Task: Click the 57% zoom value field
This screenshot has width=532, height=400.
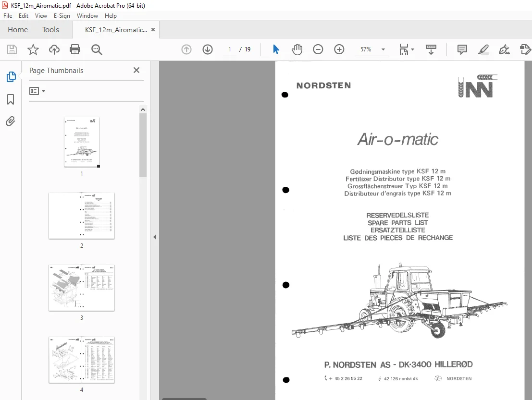Action: 366,49
